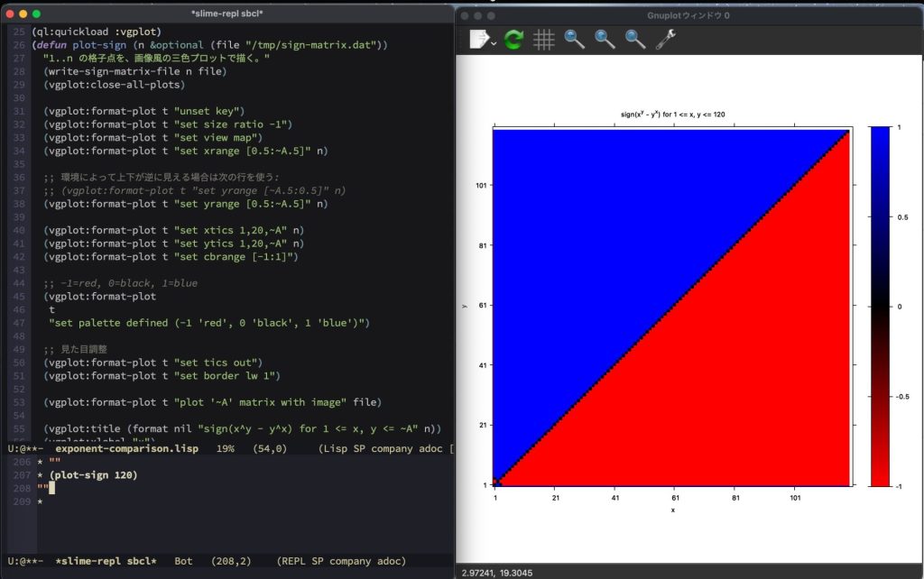Viewport: 924px width, 579px height.
Task: Click the plot title sign(x^y - y^x)
Action: click(672, 115)
